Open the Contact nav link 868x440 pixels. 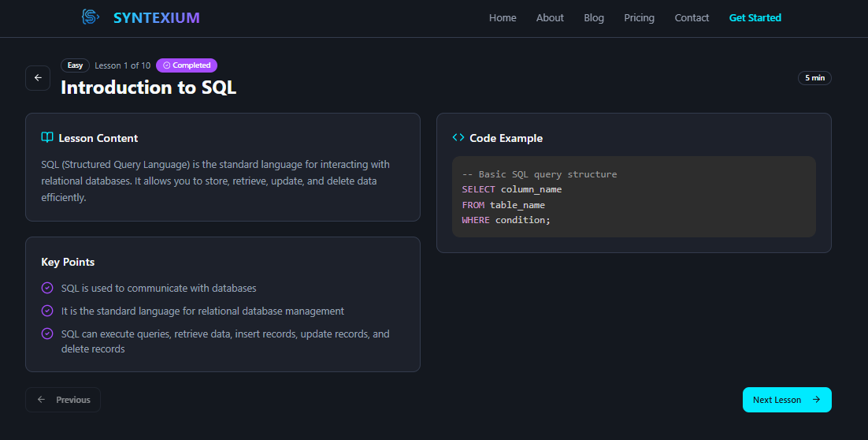[692, 17]
